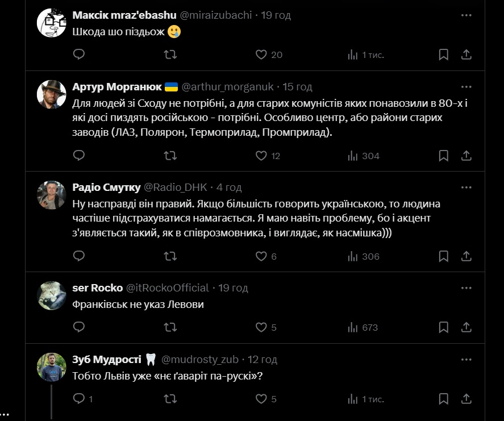Expand options menu for Зуб Мудрості's tweet
The image size is (504, 421).
pyautogui.click(x=466, y=360)
